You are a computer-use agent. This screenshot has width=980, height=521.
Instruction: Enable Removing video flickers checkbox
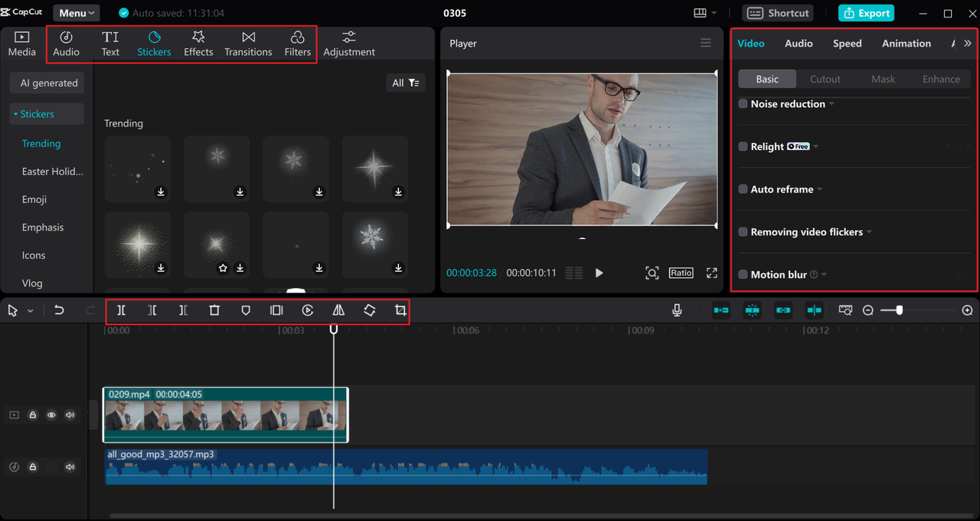[x=743, y=231]
